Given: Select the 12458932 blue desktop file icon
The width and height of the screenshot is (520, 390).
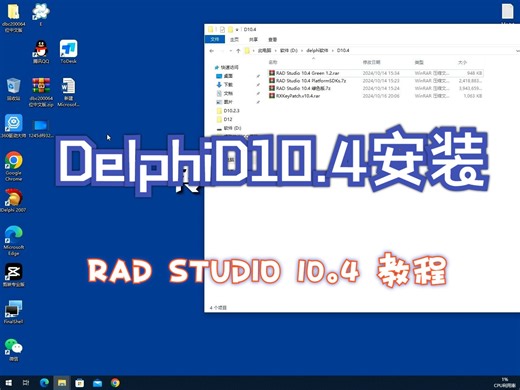Looking at the screenshot, I should 41,128.
